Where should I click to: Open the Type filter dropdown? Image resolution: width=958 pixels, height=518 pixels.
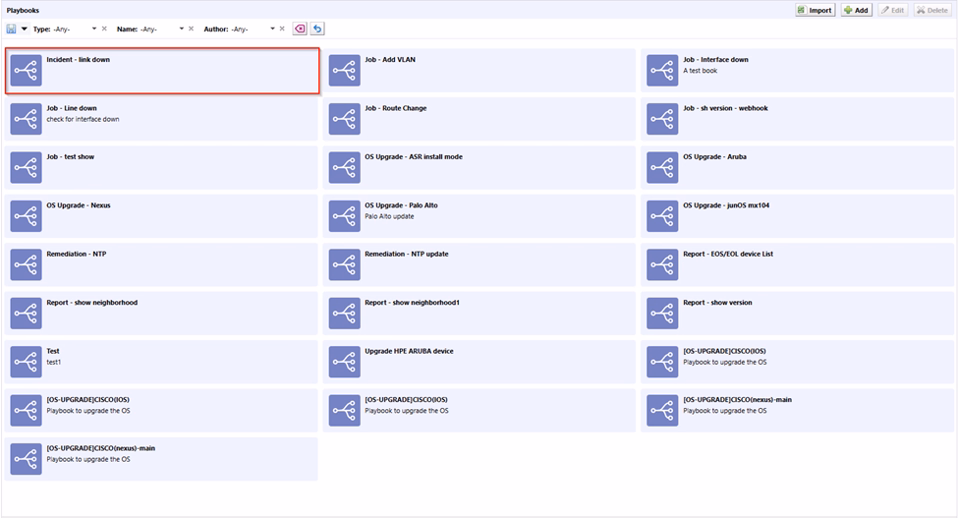point(94,29)
